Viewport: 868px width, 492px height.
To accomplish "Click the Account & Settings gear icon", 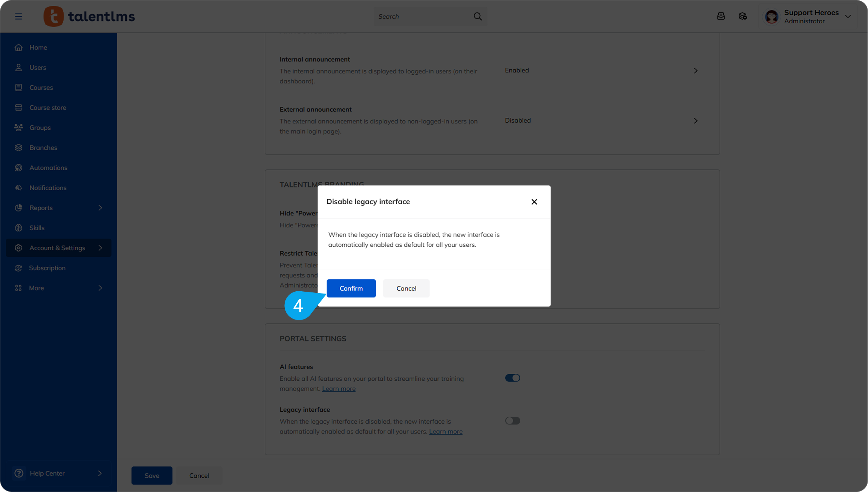I will click(18, 248).
